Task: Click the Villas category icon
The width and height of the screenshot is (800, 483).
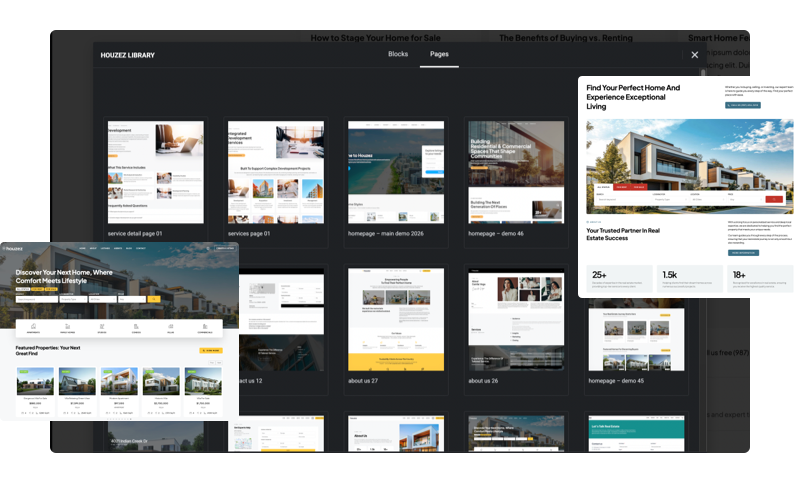Action: (170, 327)
